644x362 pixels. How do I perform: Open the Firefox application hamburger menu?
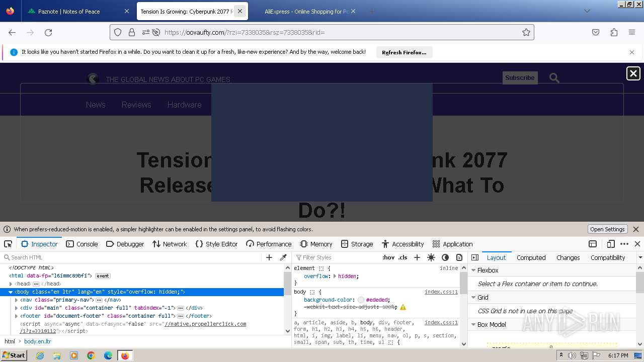click(x=632, y=32)
